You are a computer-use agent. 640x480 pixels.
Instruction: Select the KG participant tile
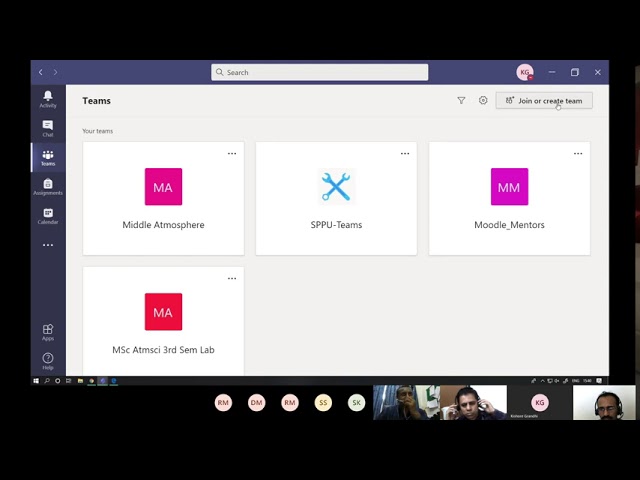540,402
